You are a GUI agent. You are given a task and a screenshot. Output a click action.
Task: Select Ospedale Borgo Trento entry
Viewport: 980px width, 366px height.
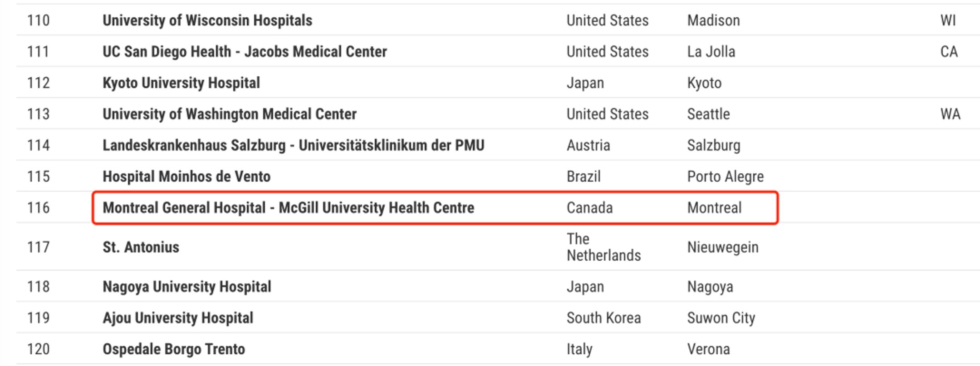click(174, 349)
